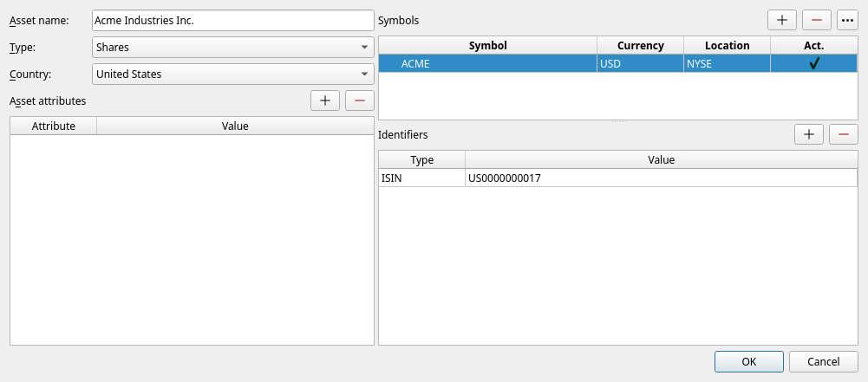Open the Country dropdown showing United States

point(233,74)
